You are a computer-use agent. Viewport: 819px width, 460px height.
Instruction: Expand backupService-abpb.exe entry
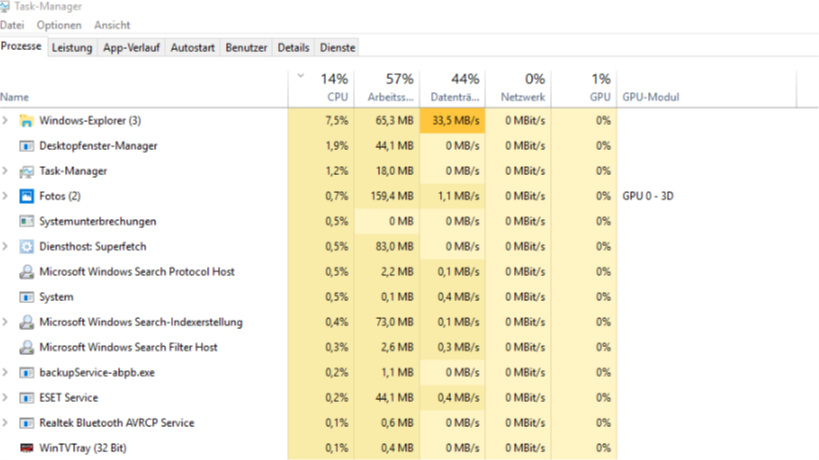pos(5,372)
